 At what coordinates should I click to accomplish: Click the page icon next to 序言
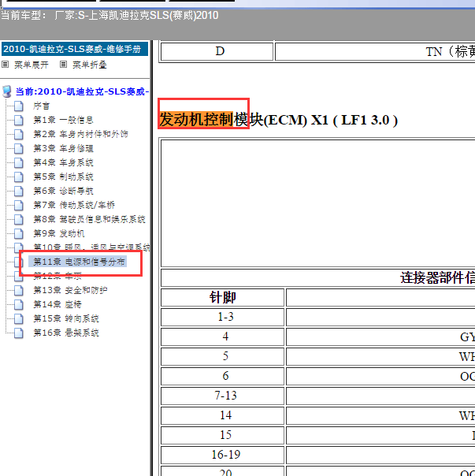[x=19, y=106]
